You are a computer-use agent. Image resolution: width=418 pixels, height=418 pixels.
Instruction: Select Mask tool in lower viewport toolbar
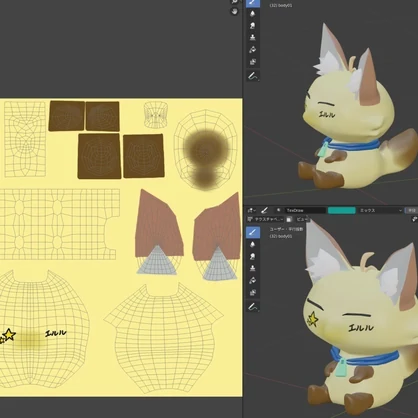(253, 292)
